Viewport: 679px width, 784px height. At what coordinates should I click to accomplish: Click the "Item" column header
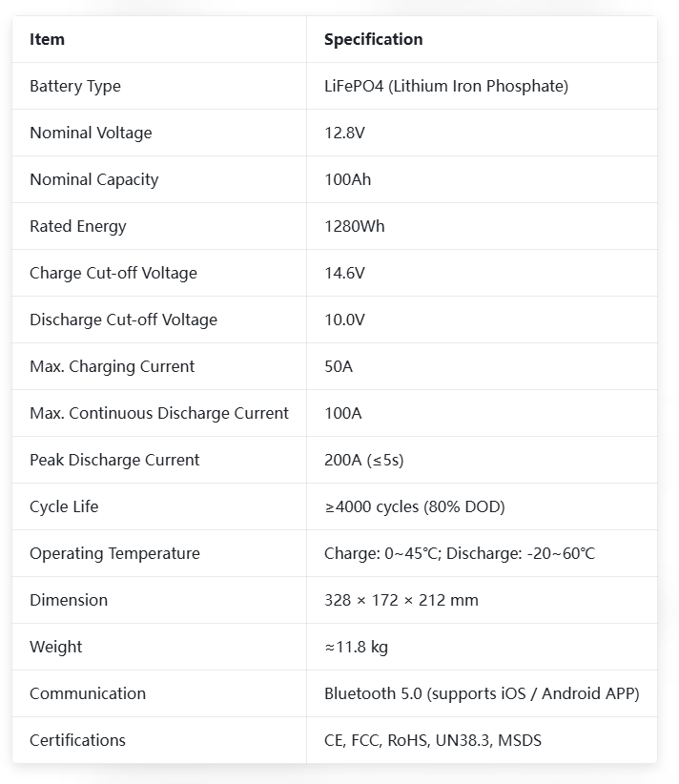(x=47, y=39)
